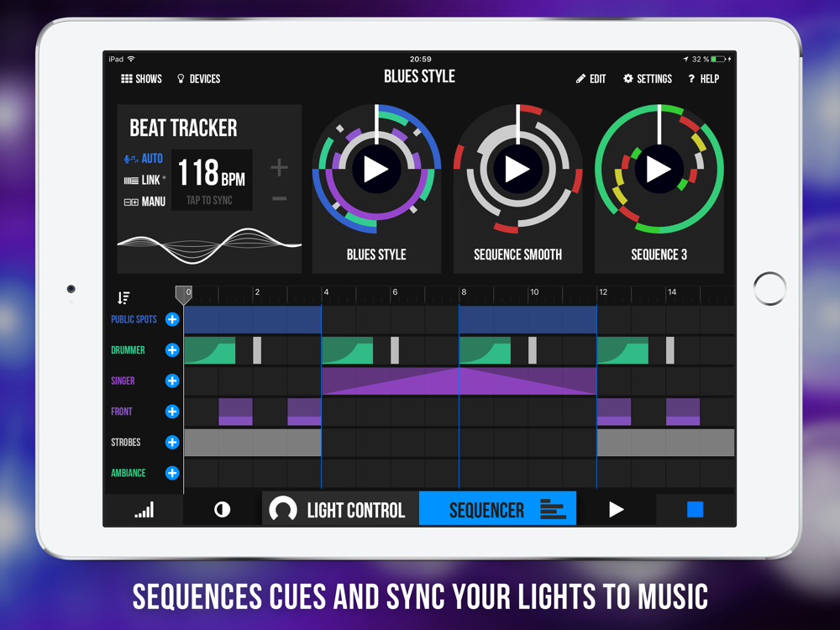Open the Help section
840x630 pixels.
[x=703, y=79]
